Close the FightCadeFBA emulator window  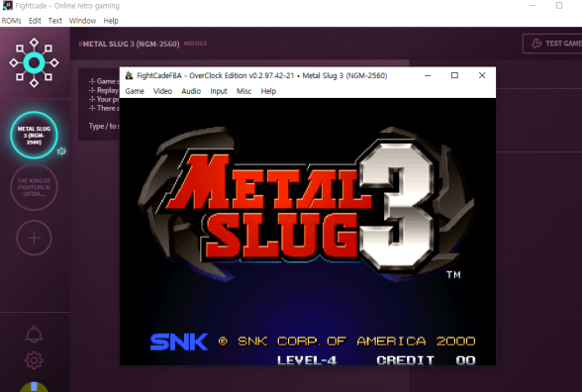(x=482, y=75)
